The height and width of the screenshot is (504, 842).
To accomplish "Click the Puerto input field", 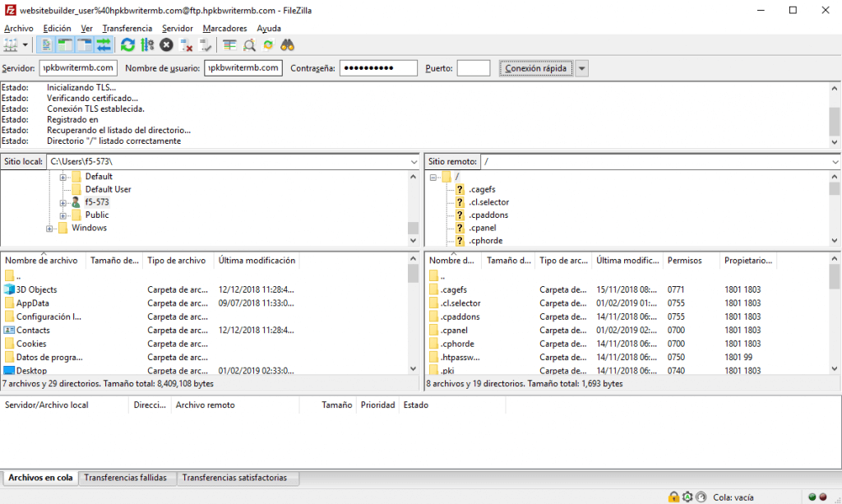I will click(x=474, y=68).
